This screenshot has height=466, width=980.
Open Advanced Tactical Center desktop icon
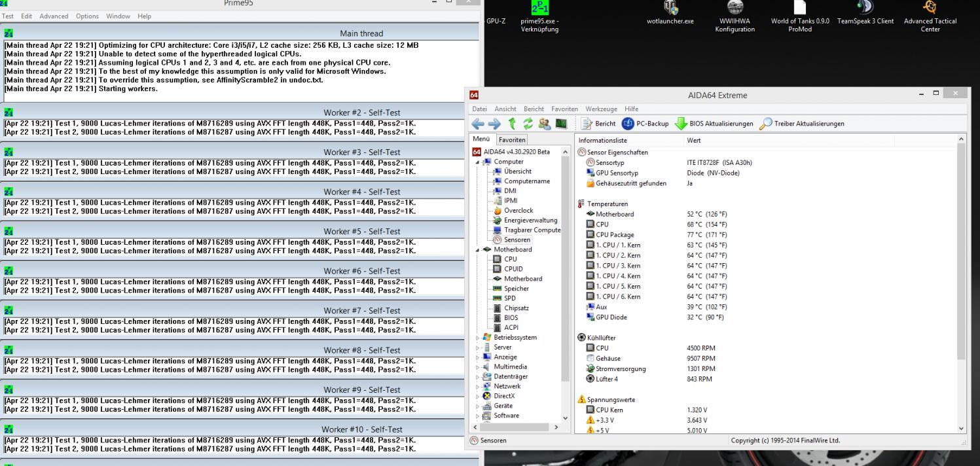pyautogui.click(x=930, y=16)
